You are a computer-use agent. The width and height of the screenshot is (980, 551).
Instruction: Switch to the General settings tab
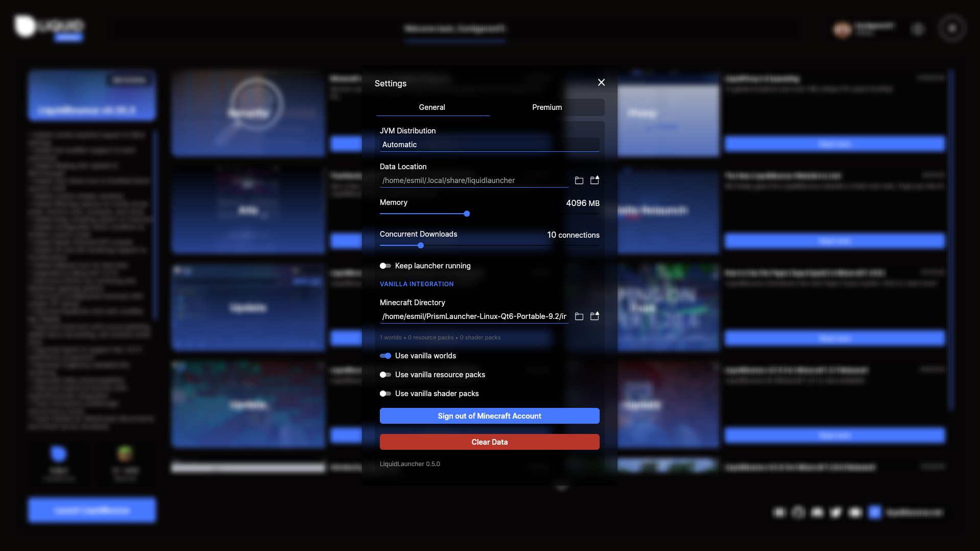(432, 107)
